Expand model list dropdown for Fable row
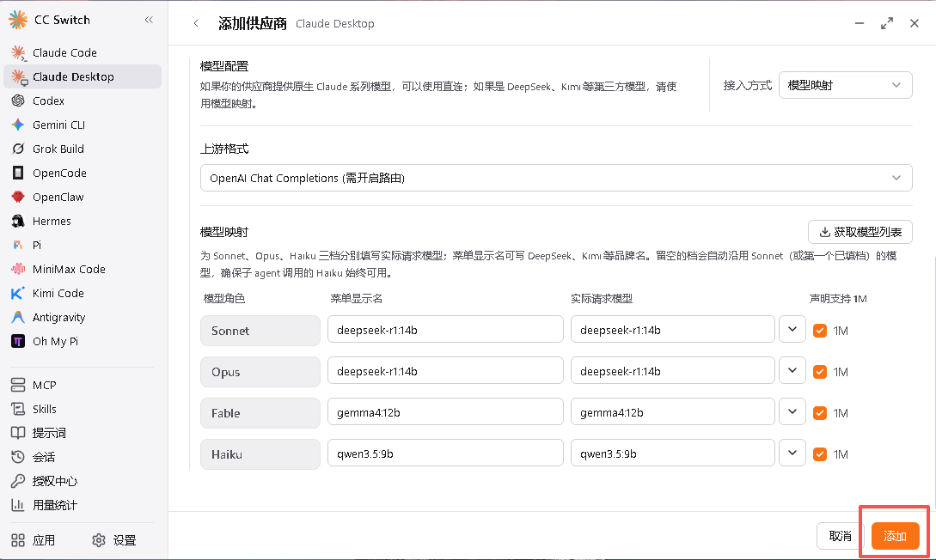This screenshot has width=936, height=560. click(792, 411)
